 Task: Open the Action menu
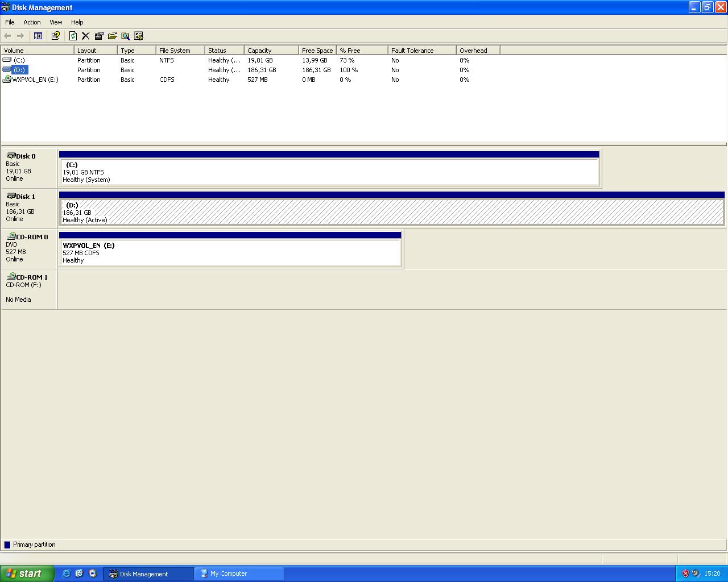(32, 22)
